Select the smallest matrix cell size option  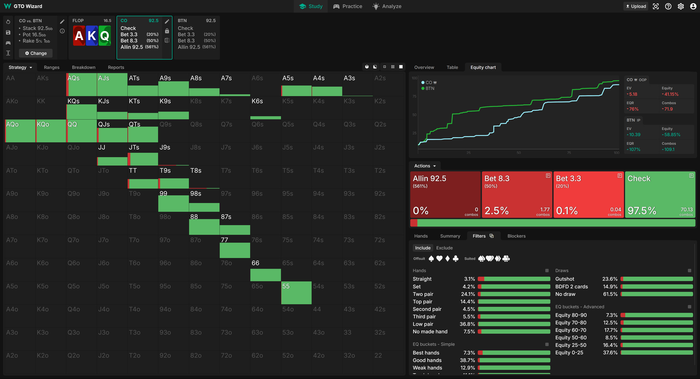pyautogui.click(x=384, y=67)
